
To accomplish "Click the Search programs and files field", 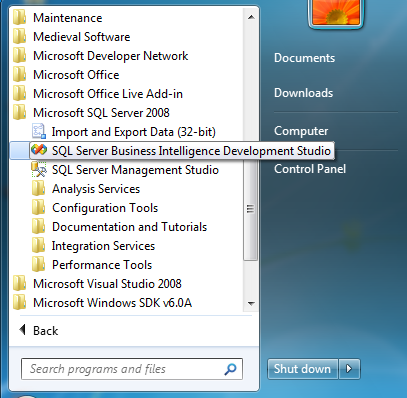I will (132, 369).
